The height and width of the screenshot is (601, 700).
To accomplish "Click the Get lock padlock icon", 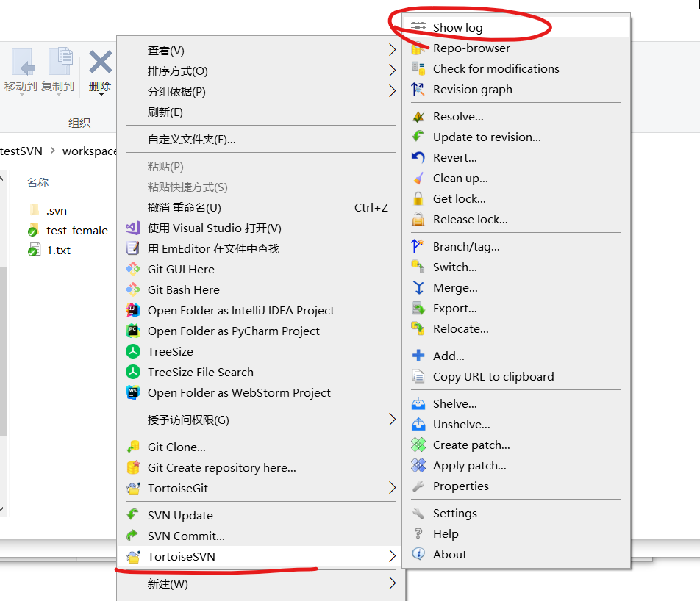I will pos(418,198).
